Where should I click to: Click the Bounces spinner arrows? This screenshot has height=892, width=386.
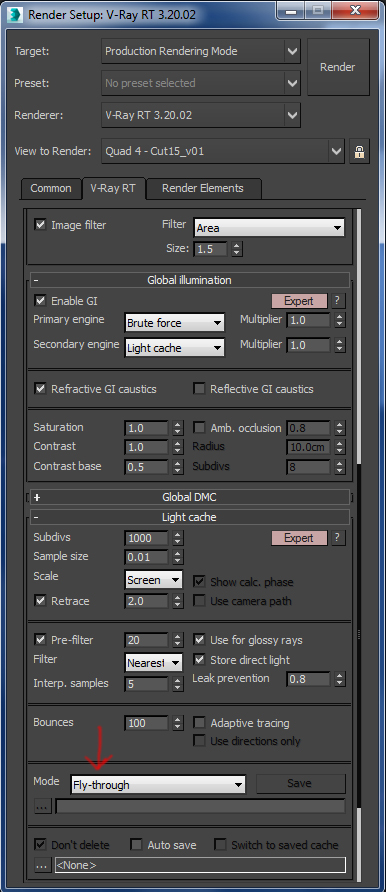pyautogui.click(x=178, y=723)
